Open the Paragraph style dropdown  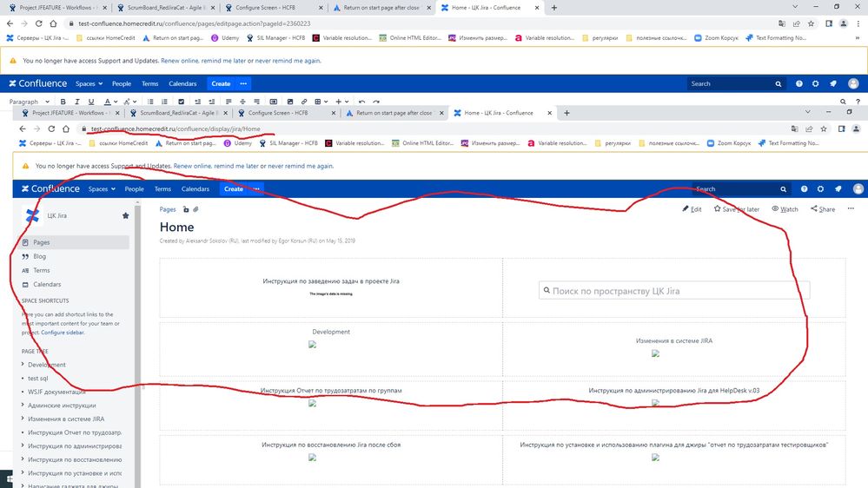(30, 102)
